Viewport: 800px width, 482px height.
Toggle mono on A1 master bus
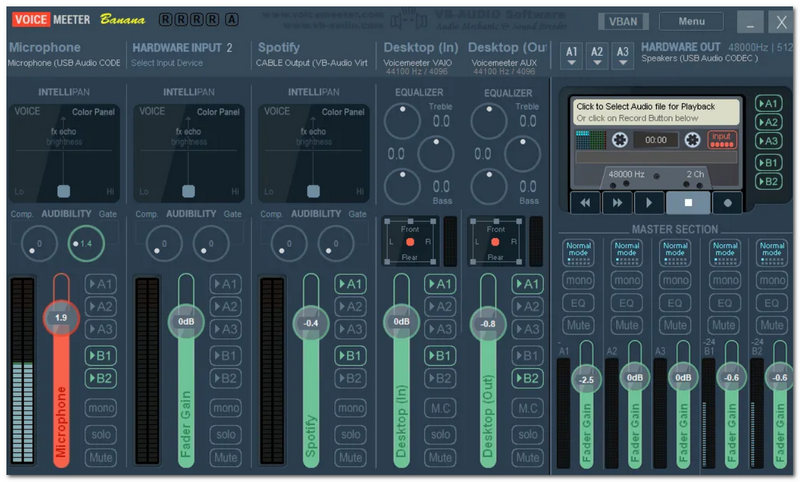(x=578, y=280)
